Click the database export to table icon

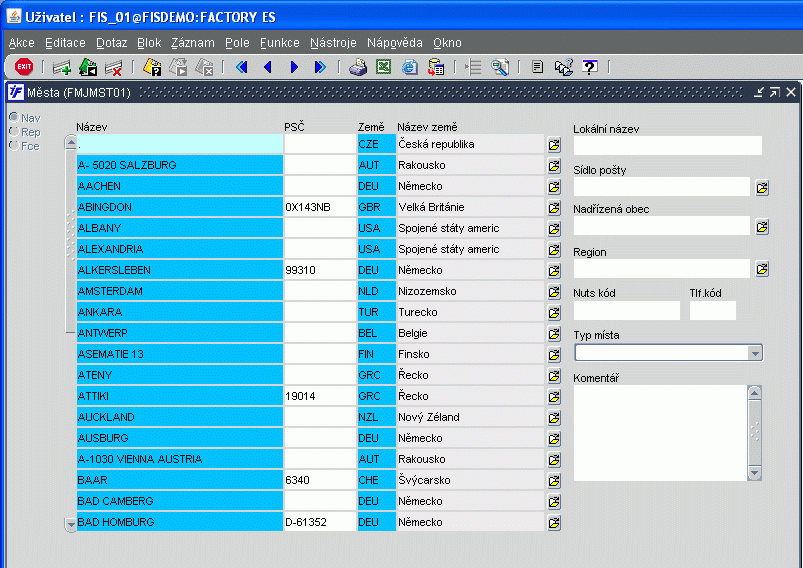coord(436,67)
